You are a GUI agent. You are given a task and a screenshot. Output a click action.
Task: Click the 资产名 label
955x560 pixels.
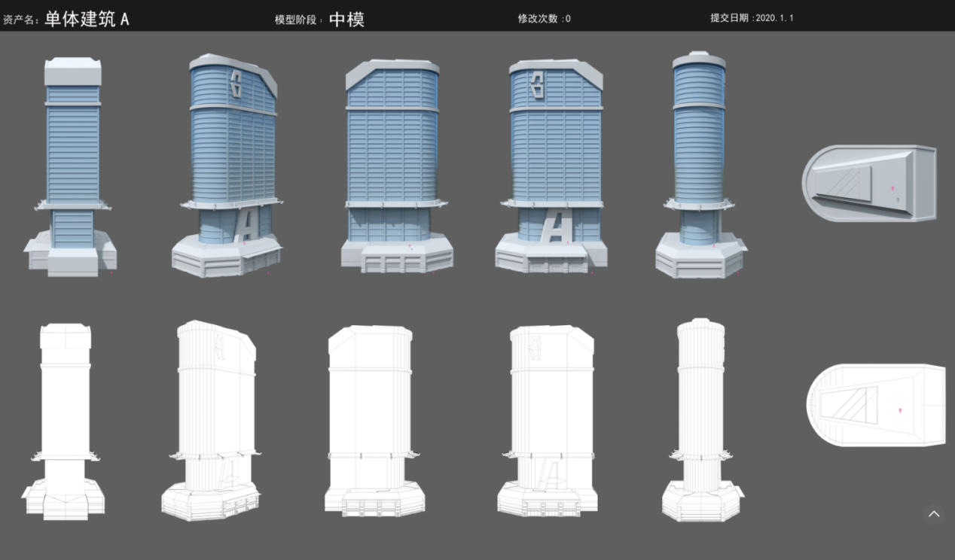21,20
